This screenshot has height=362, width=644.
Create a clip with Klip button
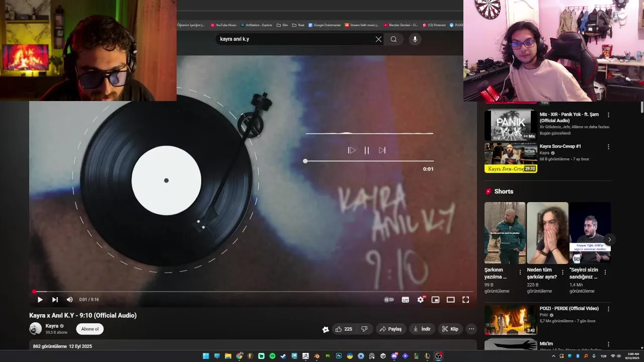[450, 329]
